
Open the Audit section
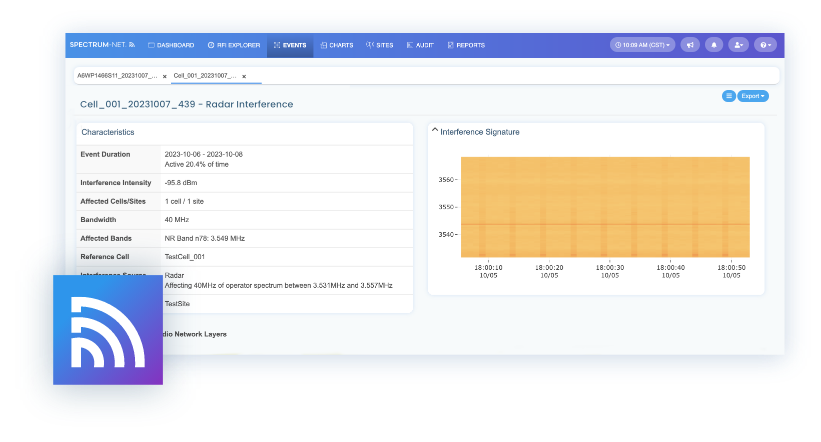tap(420, 45)
